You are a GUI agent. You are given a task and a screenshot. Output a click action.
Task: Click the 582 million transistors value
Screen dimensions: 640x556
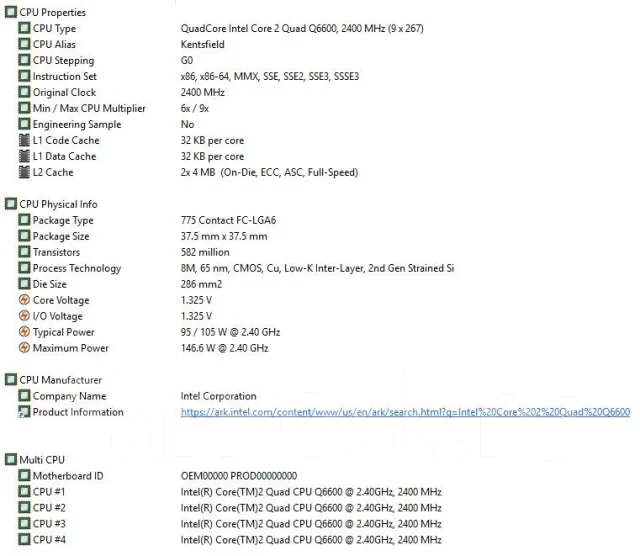[x=205, y=252]
